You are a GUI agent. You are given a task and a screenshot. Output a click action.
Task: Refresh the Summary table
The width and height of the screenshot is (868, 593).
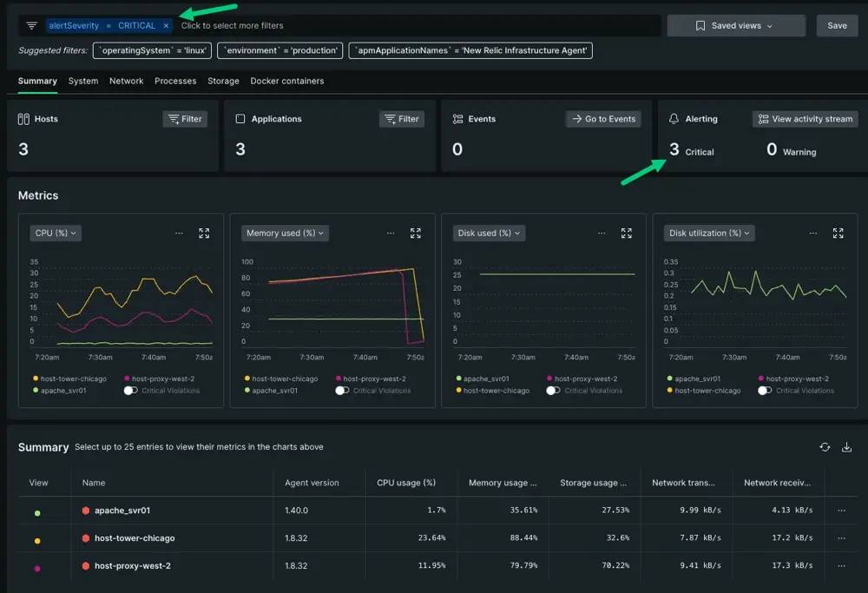tap(825, 447)
